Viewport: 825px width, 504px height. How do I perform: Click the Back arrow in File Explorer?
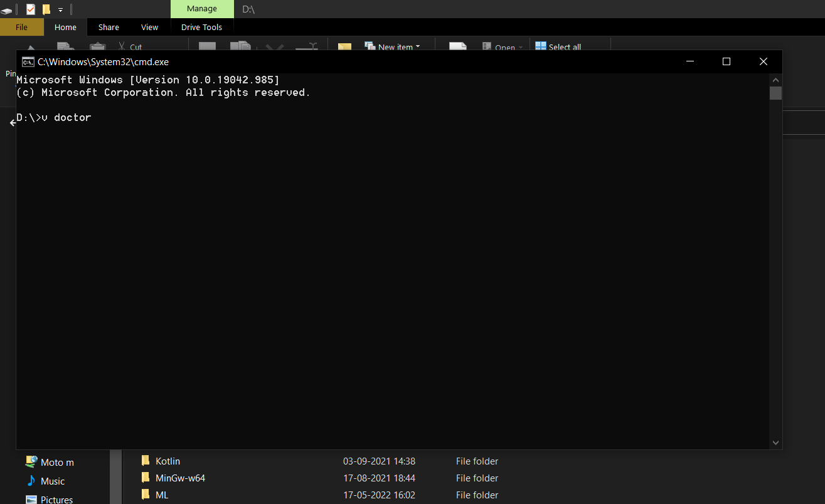click(13, 123)
